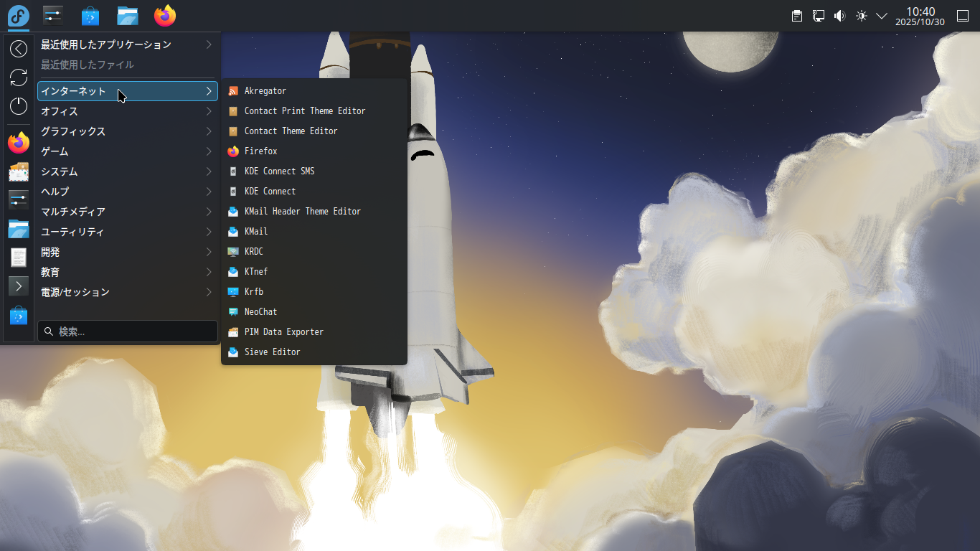980x551 pixels.
Task: Expand the システム category
Action: pyautogui.click(x=128, y=171)
